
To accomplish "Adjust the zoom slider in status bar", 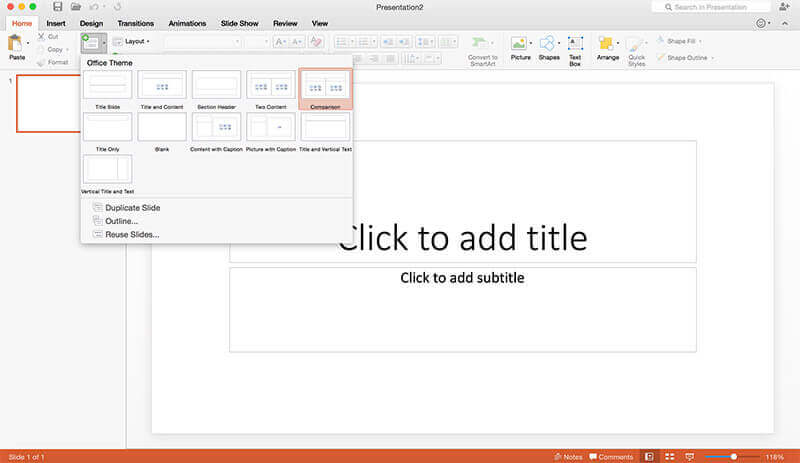I will 734,456.
